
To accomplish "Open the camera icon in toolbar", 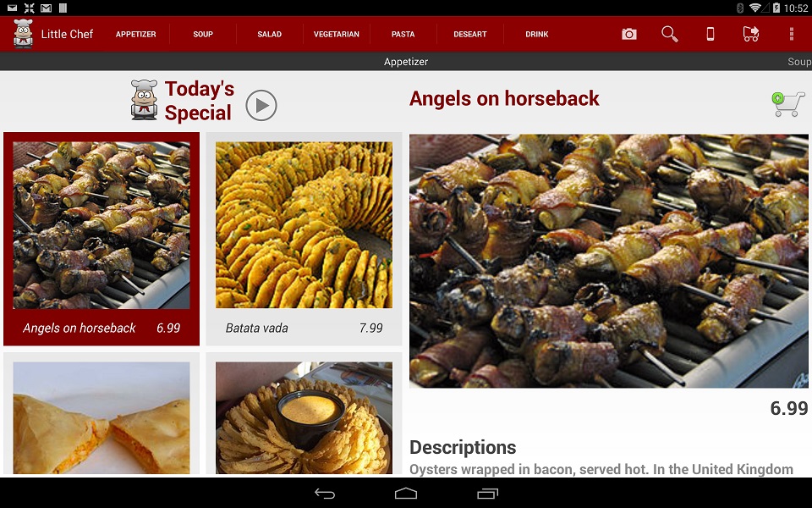I will pyautogui.click(x=628, y=34).
